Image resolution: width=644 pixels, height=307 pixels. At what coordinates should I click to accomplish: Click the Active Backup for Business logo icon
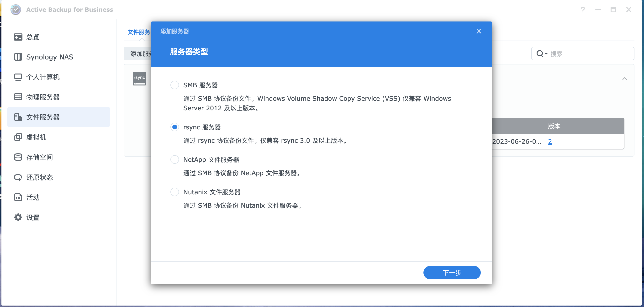[16, 10]
